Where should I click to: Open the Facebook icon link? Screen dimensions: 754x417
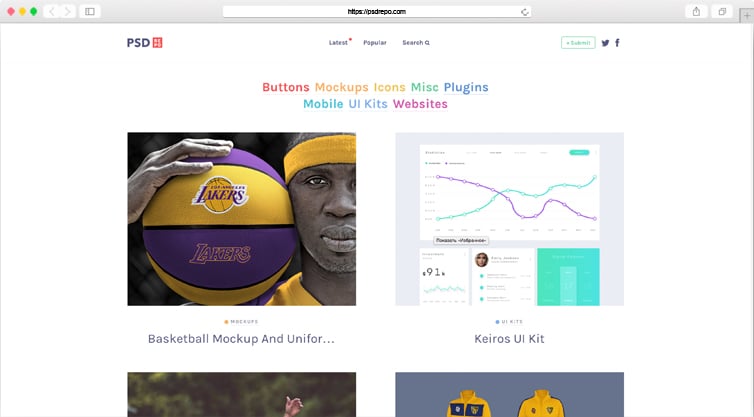click(617, 43)
